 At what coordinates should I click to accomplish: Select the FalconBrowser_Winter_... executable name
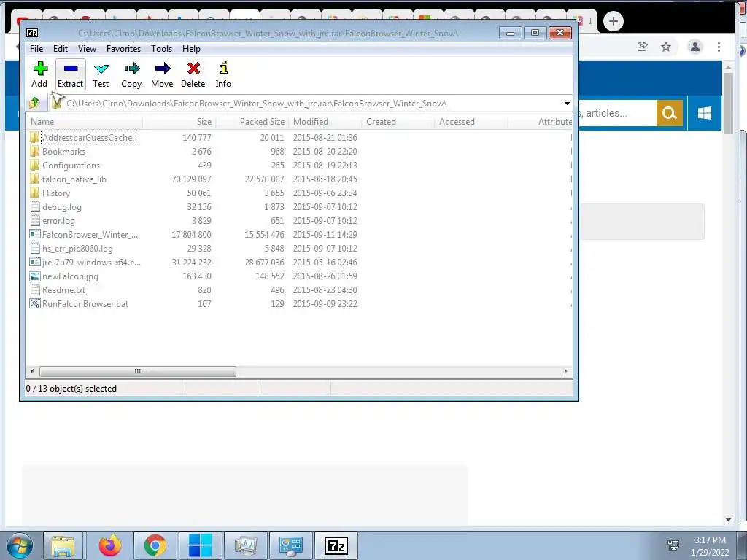[x=90, y=234]
